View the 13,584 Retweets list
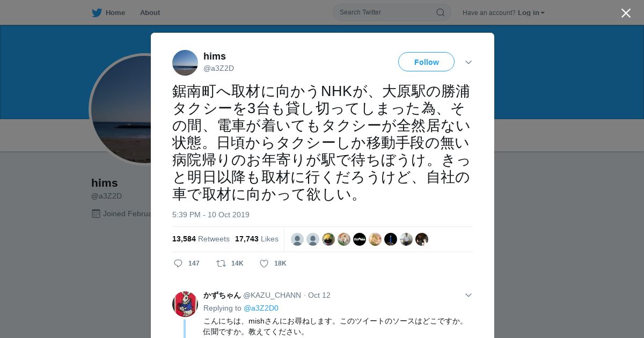Image resolution: width=644 pixels, height=338 pixels. click(x=201, y=239)
